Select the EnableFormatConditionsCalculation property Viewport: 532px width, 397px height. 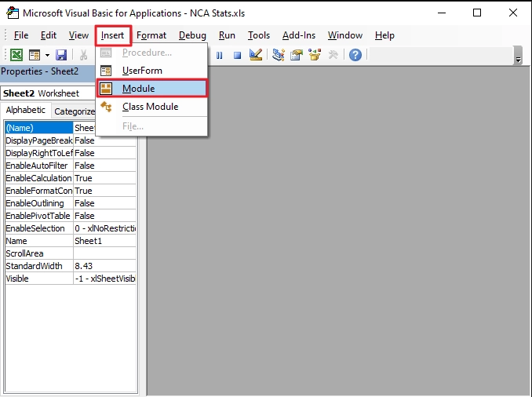coord(38,191)
